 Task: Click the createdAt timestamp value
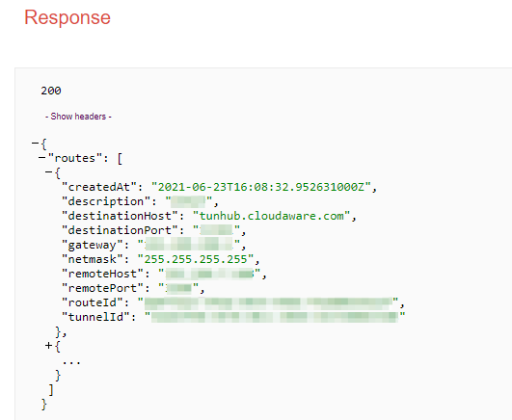(x=261, y=187)
